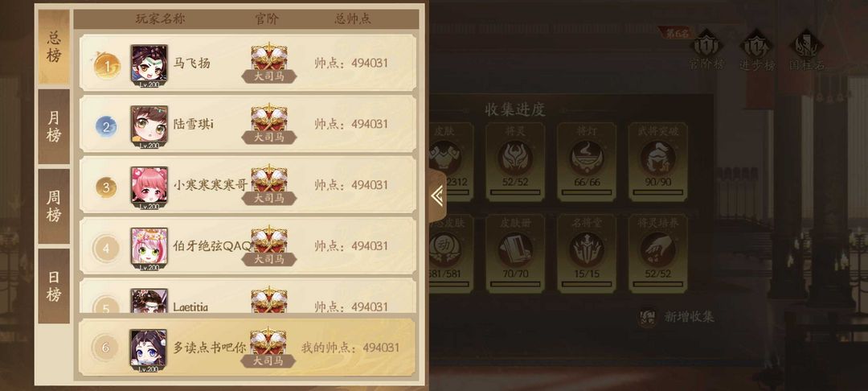The image size is (868, 391).
Task: Switch to the 总榜 tab
Action: (54, 47)
